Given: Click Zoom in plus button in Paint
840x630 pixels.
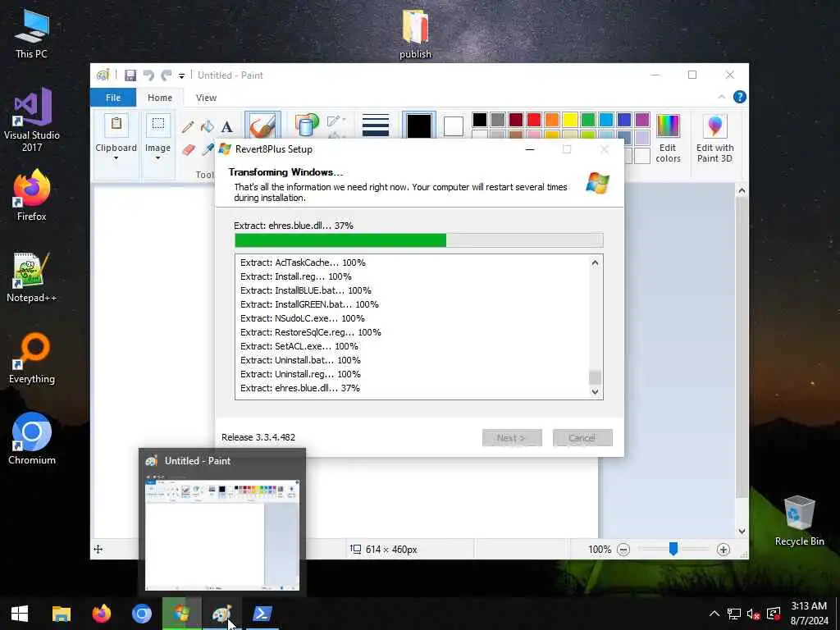Looking at the screenshot, I should coord(724,550).
